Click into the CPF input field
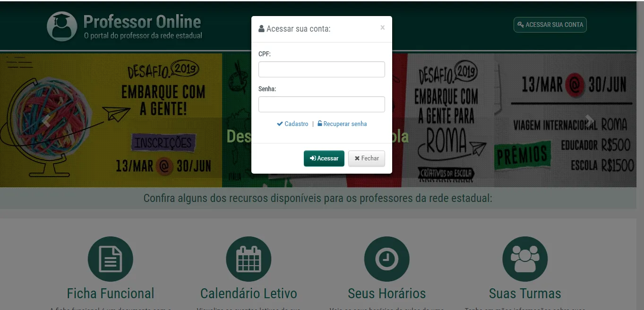This screenshot has width=644, height=310. pyautogui.click(x=321, y=69)
